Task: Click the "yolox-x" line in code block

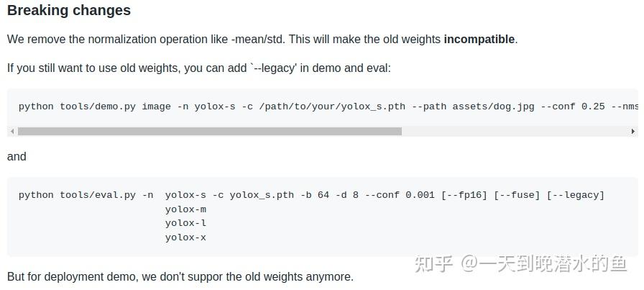Action: [x=185, y=237]
